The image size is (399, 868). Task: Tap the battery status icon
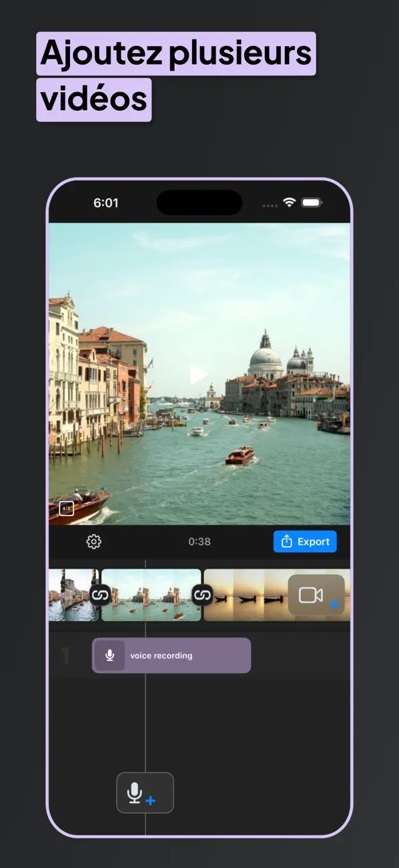pyautogui.click(x=312, y=202)
